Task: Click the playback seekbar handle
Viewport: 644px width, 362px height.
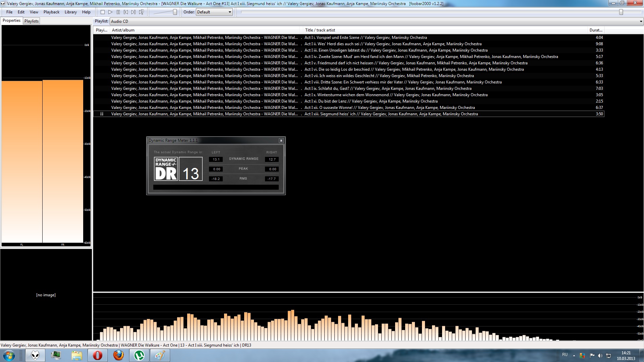Action: click(x=621, y=12)
